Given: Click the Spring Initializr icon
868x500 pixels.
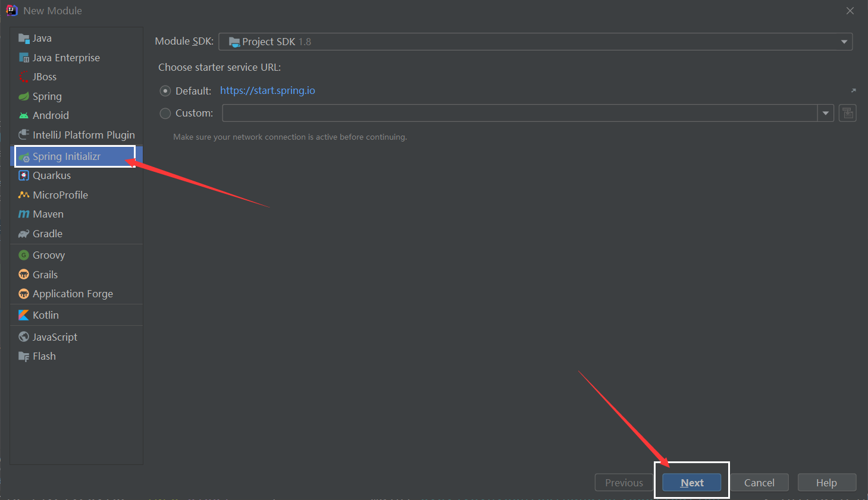Looking at the screenshot, I should (24, 157).
